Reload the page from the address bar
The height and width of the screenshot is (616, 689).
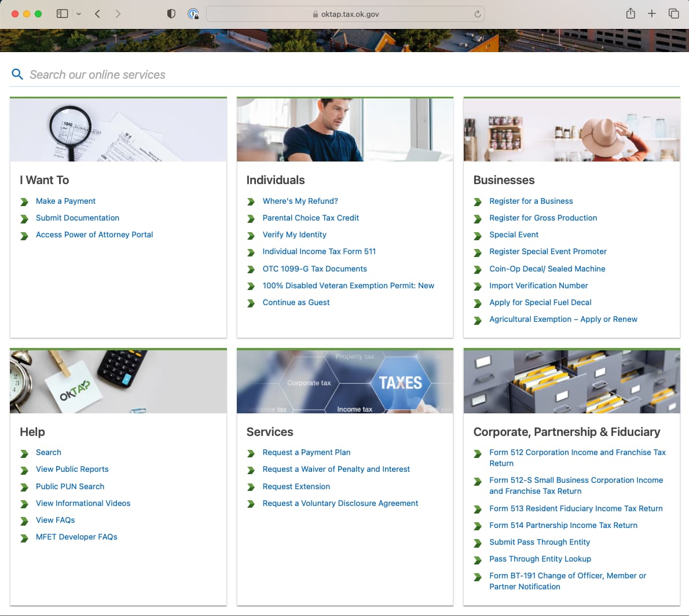point(477,14)
